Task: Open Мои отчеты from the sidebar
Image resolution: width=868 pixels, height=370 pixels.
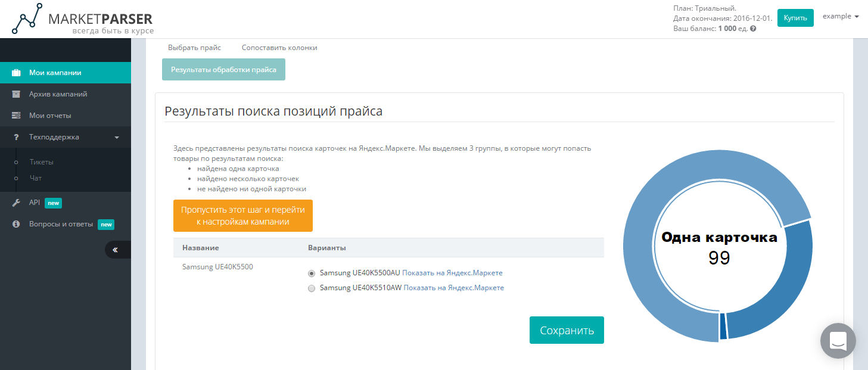Action: (15, 115)
